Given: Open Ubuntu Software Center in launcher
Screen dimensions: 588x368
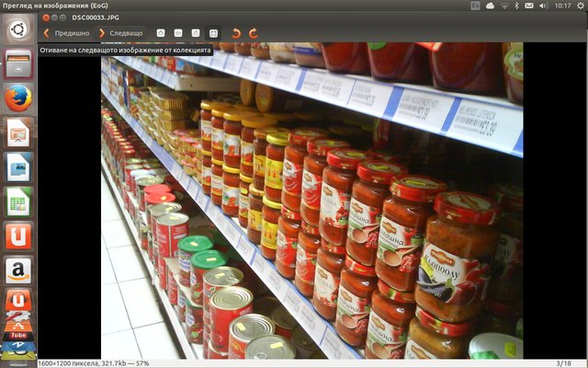Looking at the screenshot, I should (x=18, y=236).
